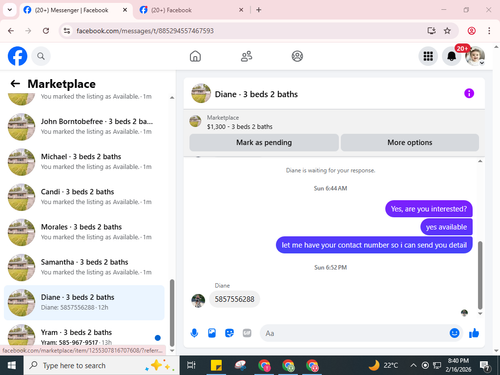Viewport: 500px width, 375px height.
Task: Click the message 5857556288
Action: [234, 299]
